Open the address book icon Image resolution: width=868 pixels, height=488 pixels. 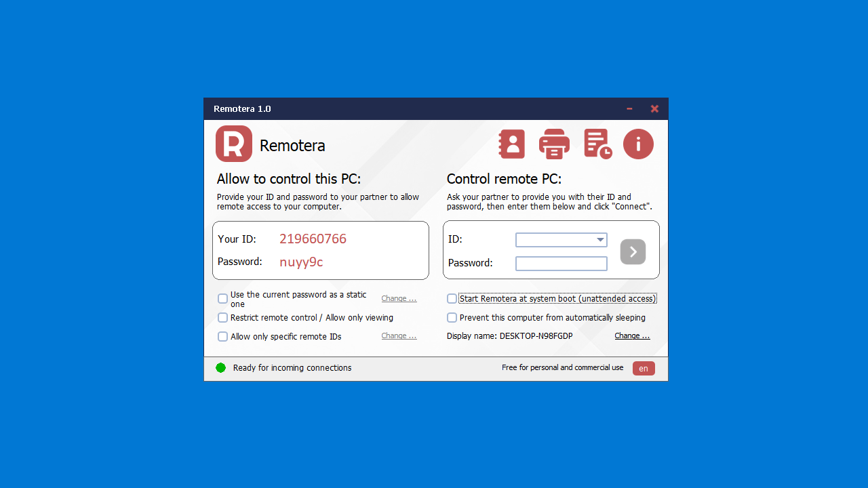coord(512,144)
